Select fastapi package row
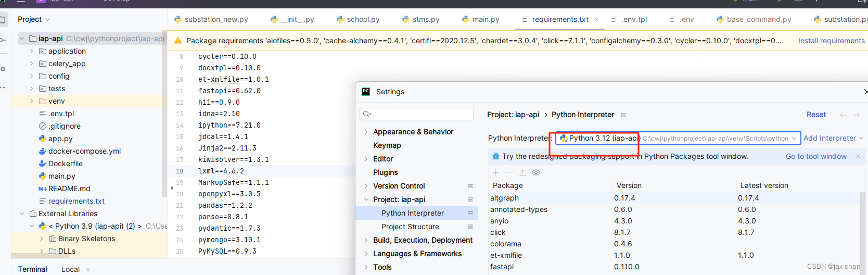The width and height of the screenshot is (868, 275). [x=674, y=267]
